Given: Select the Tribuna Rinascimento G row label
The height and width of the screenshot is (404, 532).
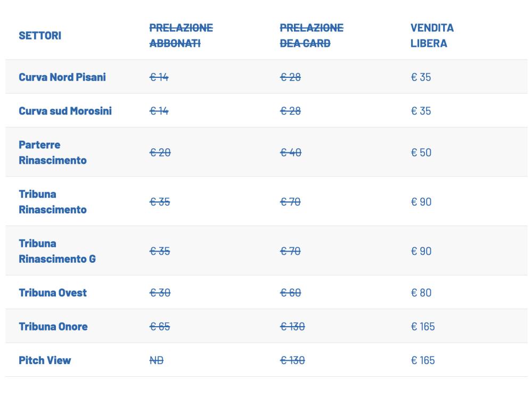Looking at the screenshot, I should (57, 251).
